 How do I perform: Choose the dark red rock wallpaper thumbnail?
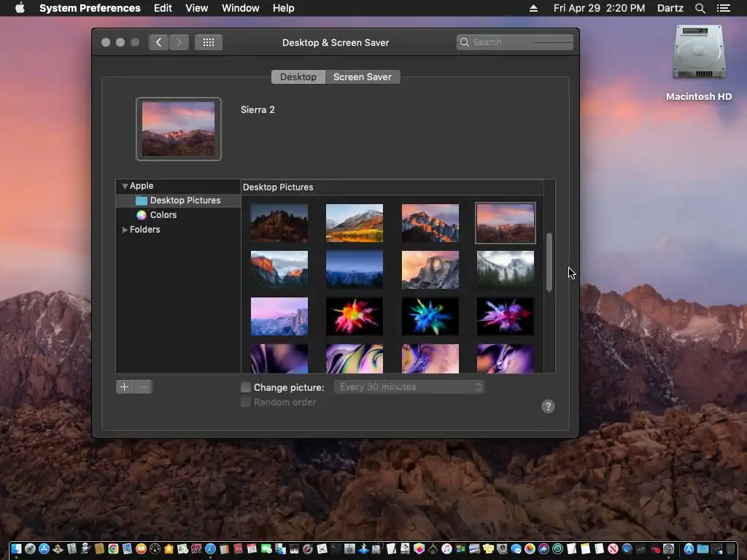[x=279, y=223]
